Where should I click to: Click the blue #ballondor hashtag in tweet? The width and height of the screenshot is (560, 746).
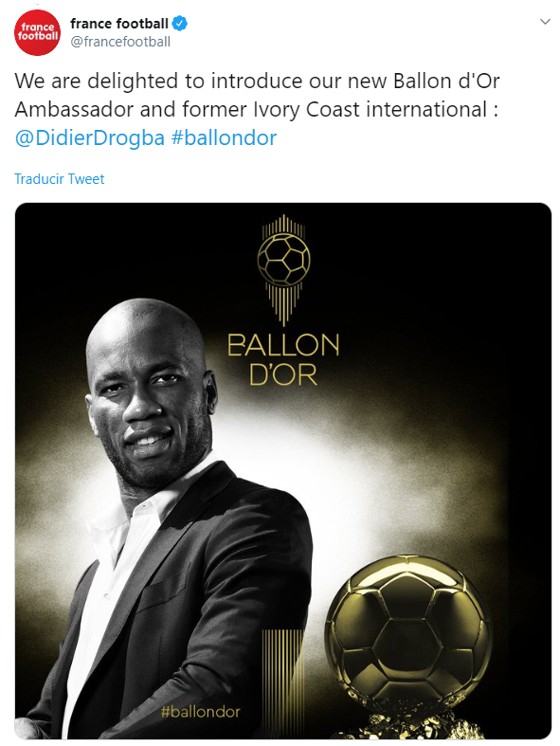[x=224, y=138]
